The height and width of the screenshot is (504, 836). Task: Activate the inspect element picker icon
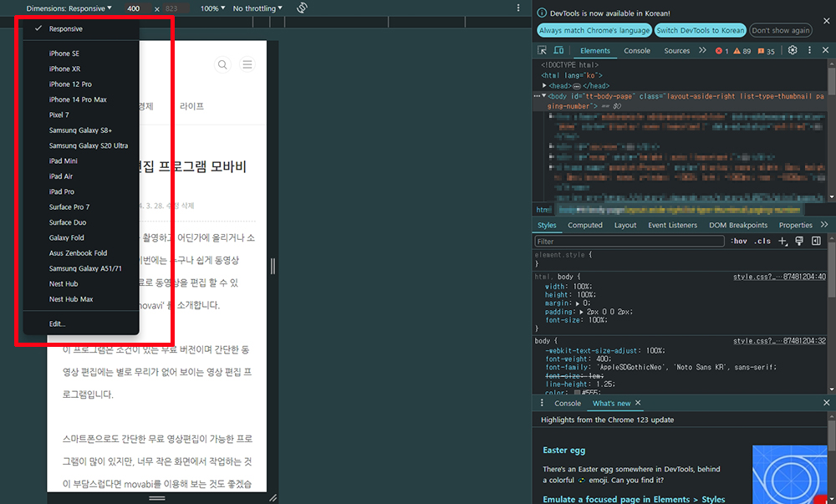543,50
